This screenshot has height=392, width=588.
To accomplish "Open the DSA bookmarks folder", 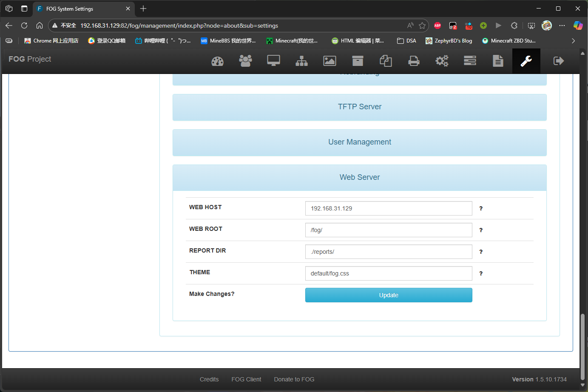I will point(406,41).
